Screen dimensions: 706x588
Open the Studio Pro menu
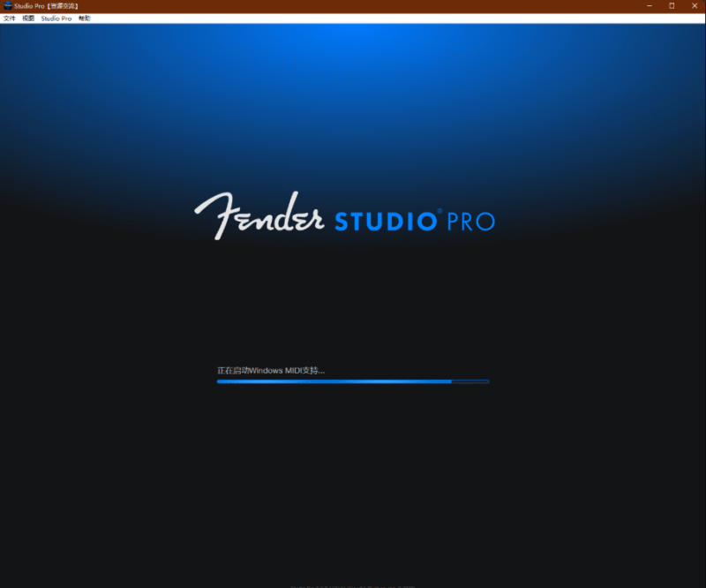56,17
